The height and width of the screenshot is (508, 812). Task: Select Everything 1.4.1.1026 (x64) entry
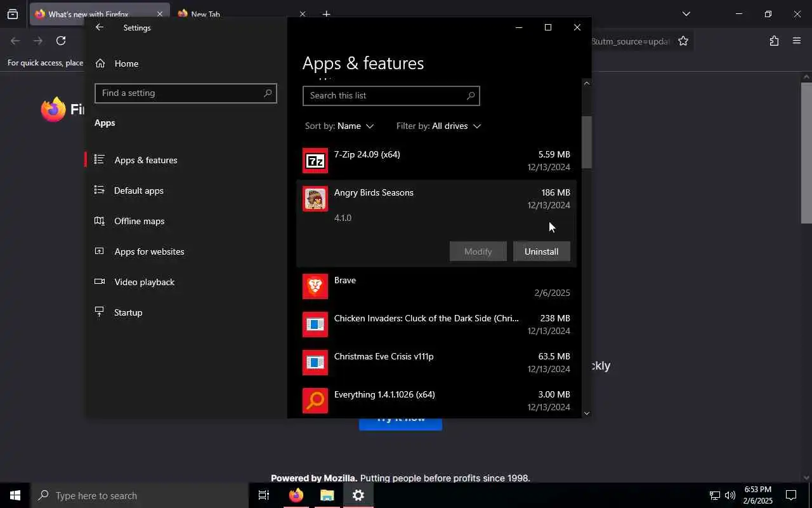coord(436,401)
